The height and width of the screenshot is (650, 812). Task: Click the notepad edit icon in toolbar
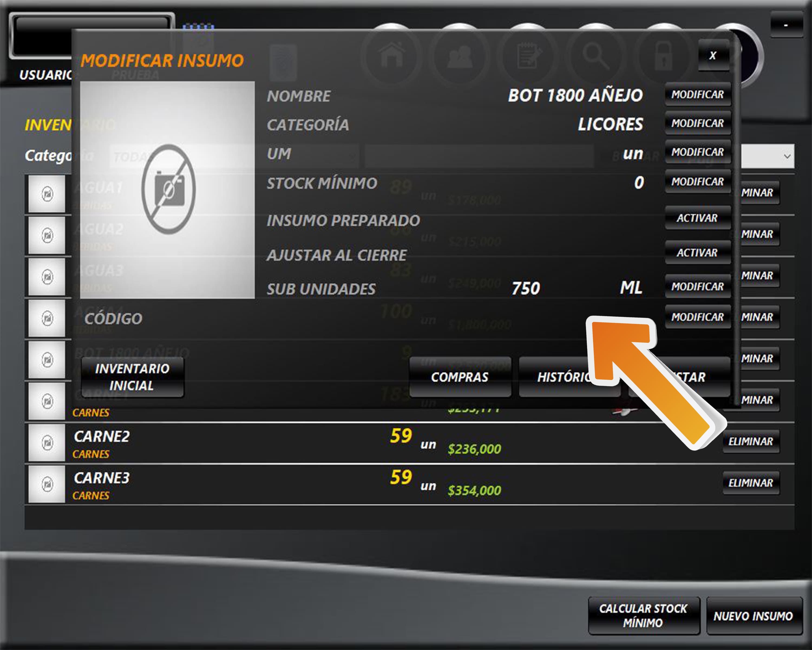coord(528,56)
